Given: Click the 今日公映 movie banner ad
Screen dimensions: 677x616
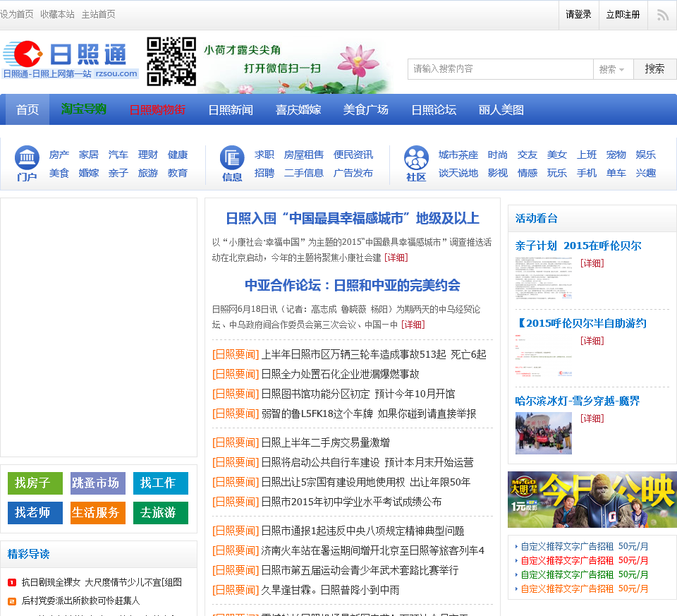Looking at the screenshot, I should click(592, 500).
